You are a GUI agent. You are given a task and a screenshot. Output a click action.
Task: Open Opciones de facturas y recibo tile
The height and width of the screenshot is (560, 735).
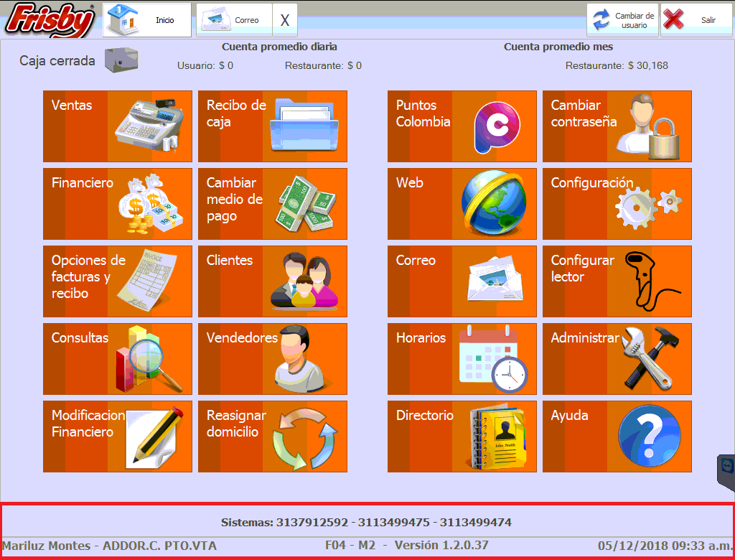pos(118,281)
